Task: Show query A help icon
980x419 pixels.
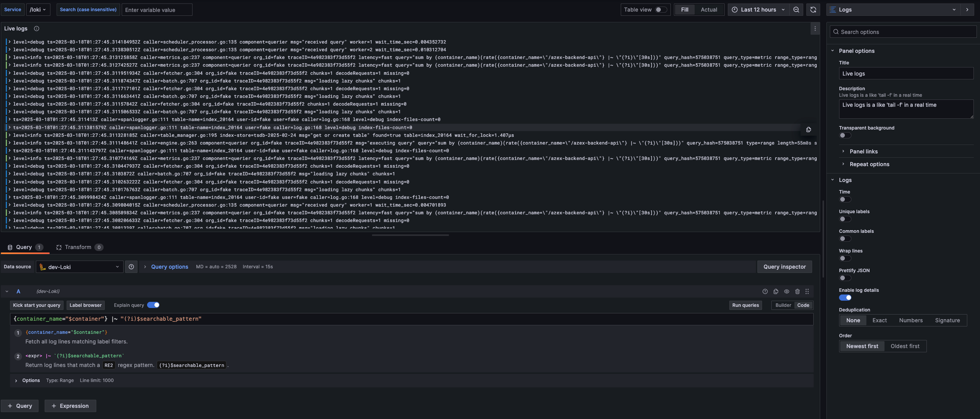Action: click(765, 291)
